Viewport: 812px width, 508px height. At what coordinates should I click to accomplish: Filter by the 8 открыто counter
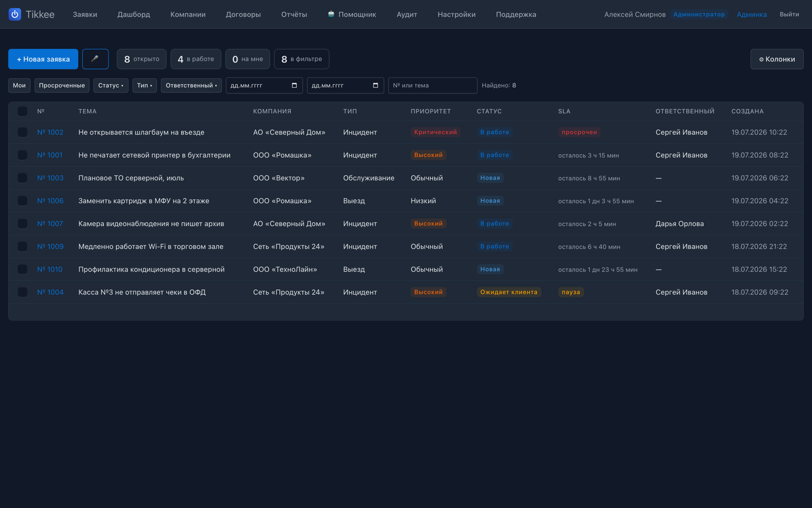142,59
